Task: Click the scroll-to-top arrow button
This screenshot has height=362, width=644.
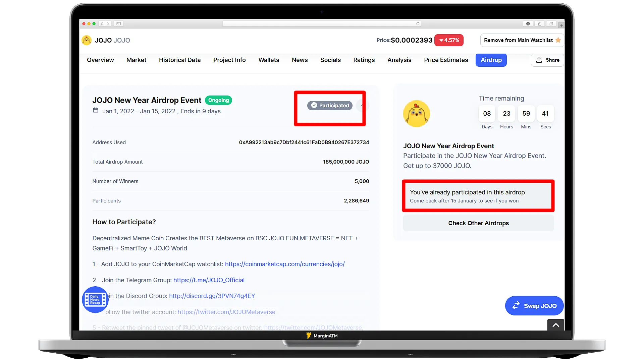Action: (556, 325)
